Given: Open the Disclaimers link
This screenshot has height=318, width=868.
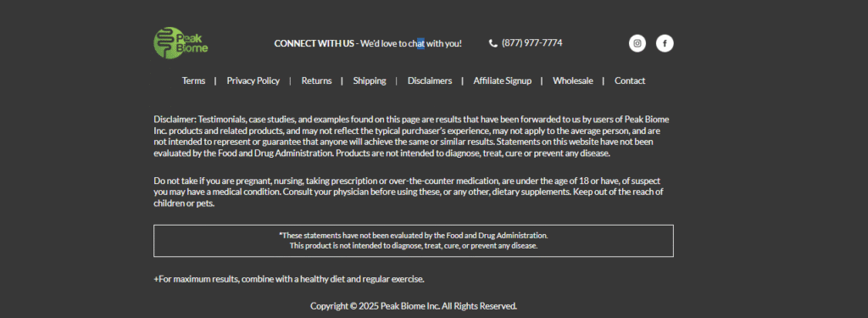Looking at the screenshot, I should point(430,81).
